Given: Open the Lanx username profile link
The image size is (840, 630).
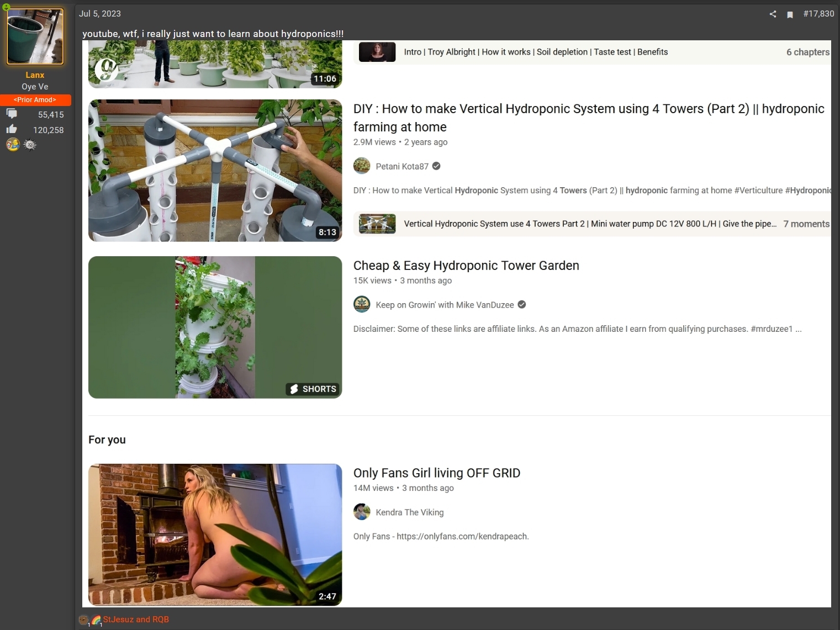Looking at the screenshot, I should pyautogui.click(x=35, y=75).
